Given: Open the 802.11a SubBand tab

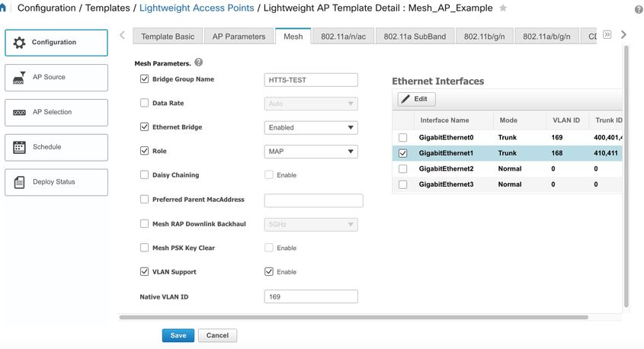Looking at the screenshot, I should coord(415,36).
